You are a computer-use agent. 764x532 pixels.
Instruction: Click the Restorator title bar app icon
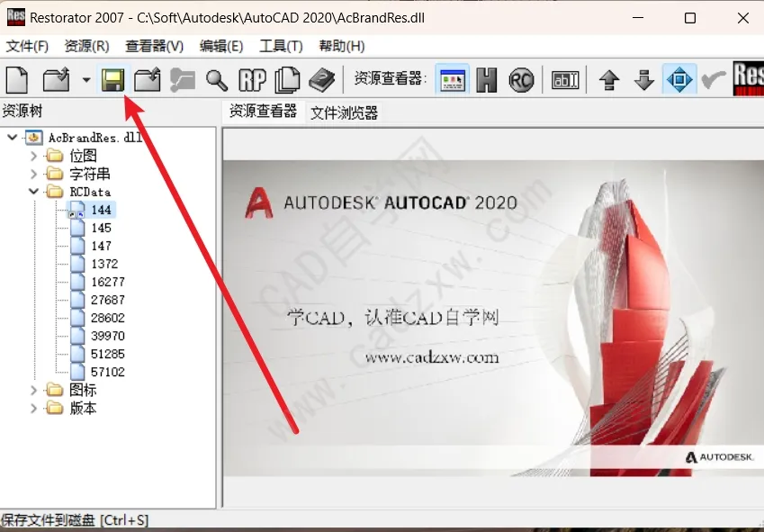(x=15, y=16)
